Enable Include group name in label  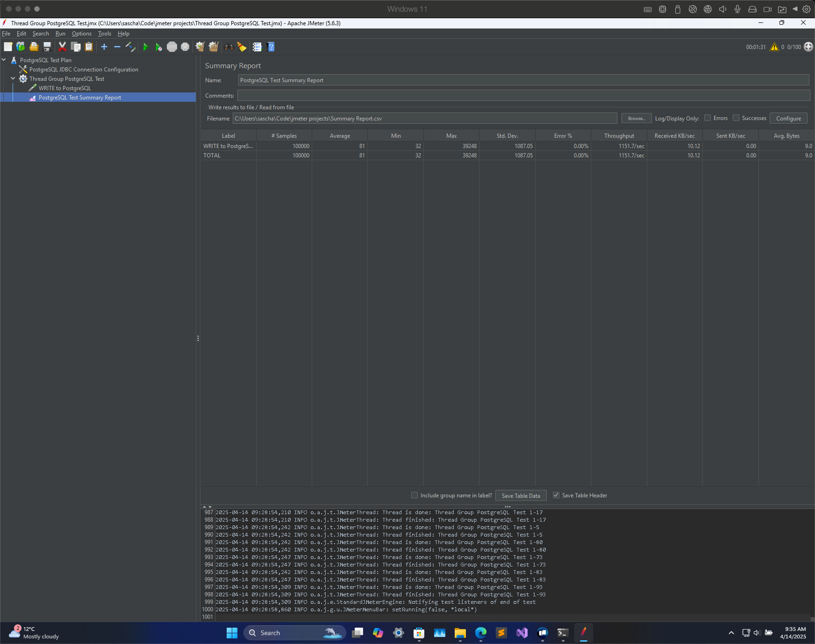(x=415, y=495)
